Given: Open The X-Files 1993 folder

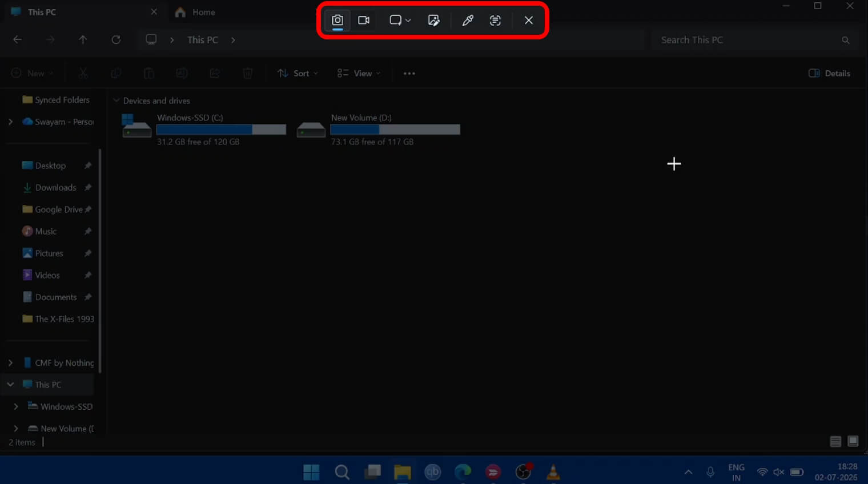Looking at the screenshot, I should coord(58,319).
